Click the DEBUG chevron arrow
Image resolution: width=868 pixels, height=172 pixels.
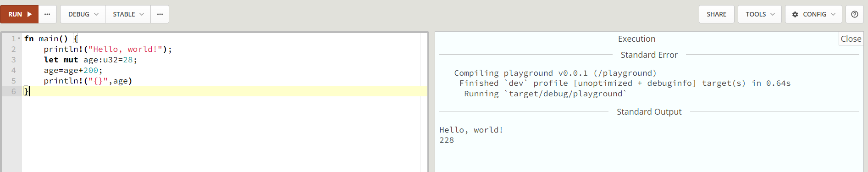[x=96, y=14]
